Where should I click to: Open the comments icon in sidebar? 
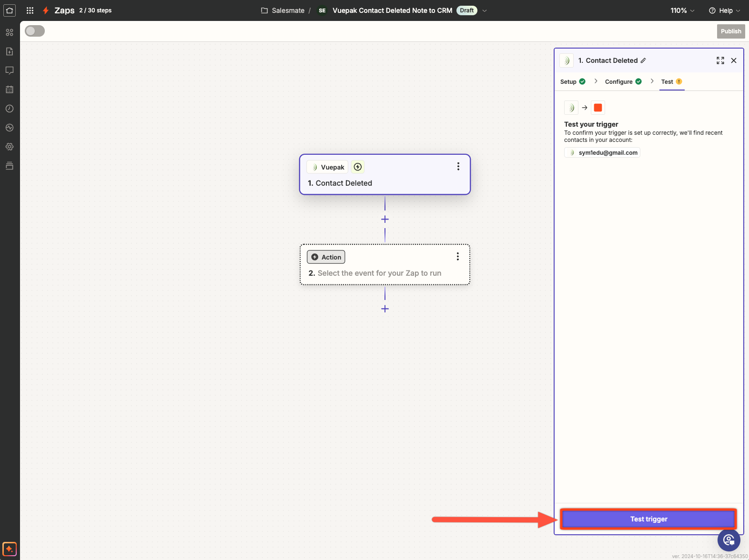tap(10, 70)
